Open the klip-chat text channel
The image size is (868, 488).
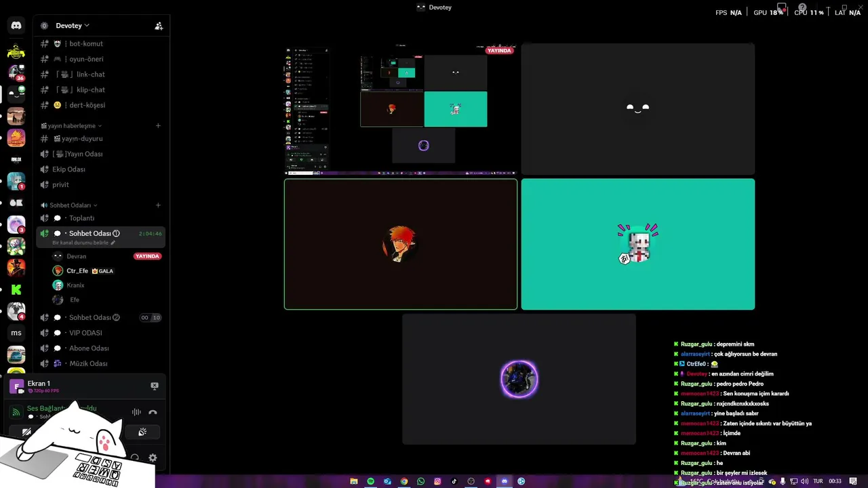[101, 89]
